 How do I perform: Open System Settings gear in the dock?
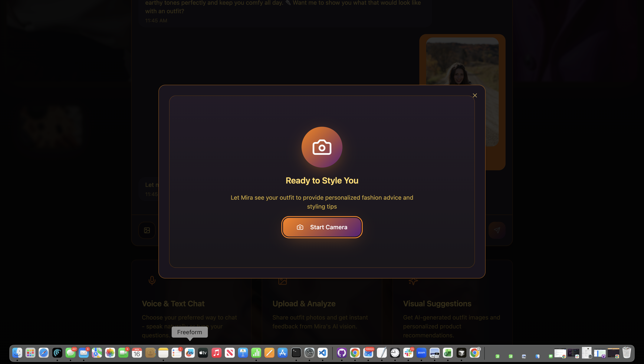click(309, 353)
